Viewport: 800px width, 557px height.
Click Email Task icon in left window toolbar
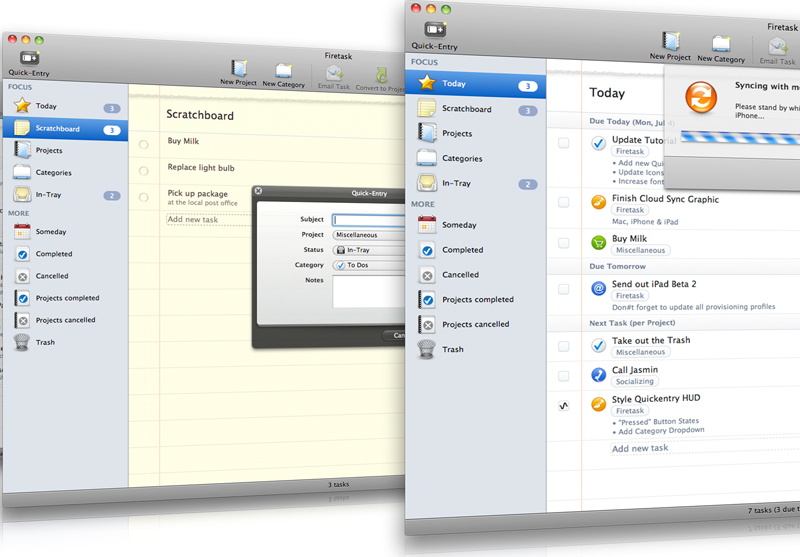click(x=334, y=73)
